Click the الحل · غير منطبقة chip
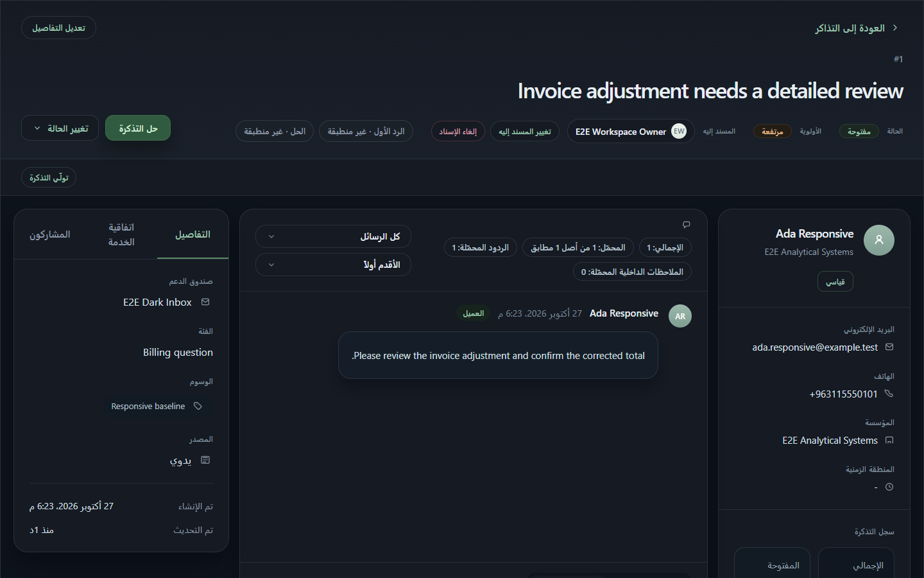 coord(275,131)
